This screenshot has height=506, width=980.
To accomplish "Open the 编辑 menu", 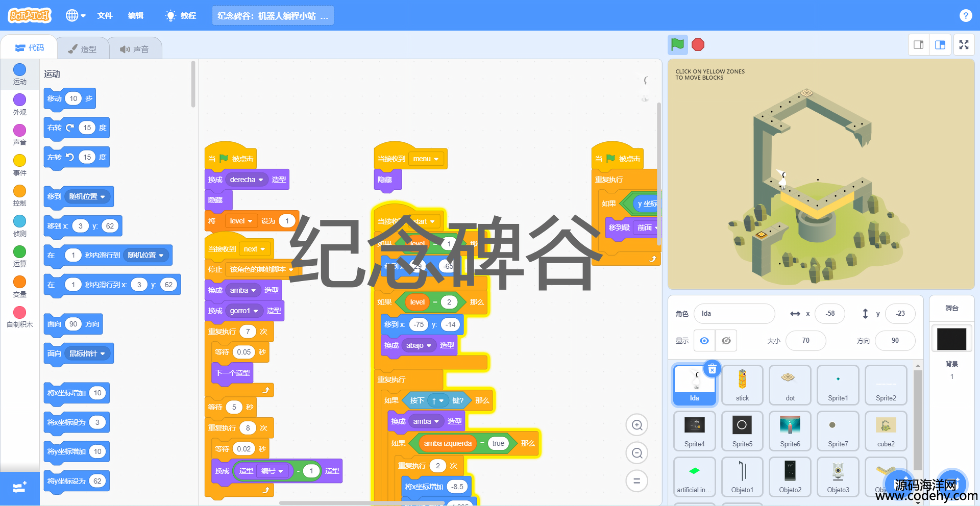I will [x=135, y=15].
